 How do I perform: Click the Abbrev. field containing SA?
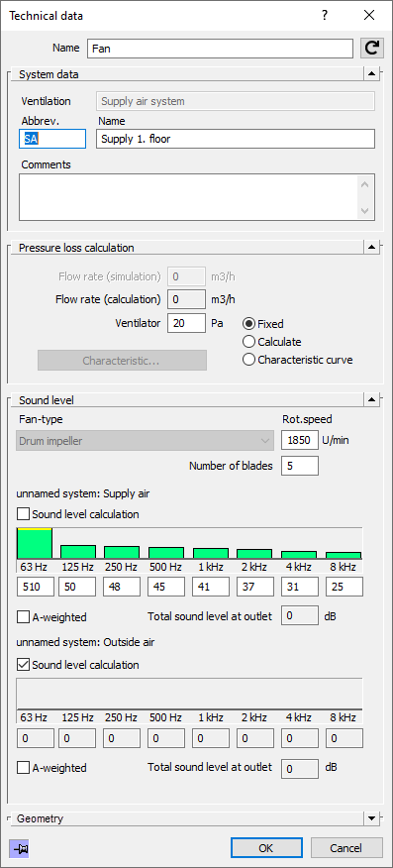(52, 139)
